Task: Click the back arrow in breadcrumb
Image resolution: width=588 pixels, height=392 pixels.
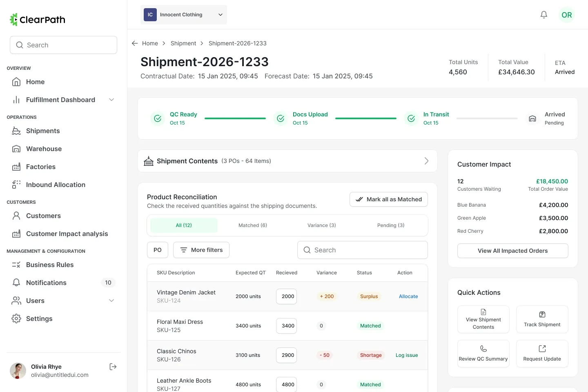Action: point(135,43)
